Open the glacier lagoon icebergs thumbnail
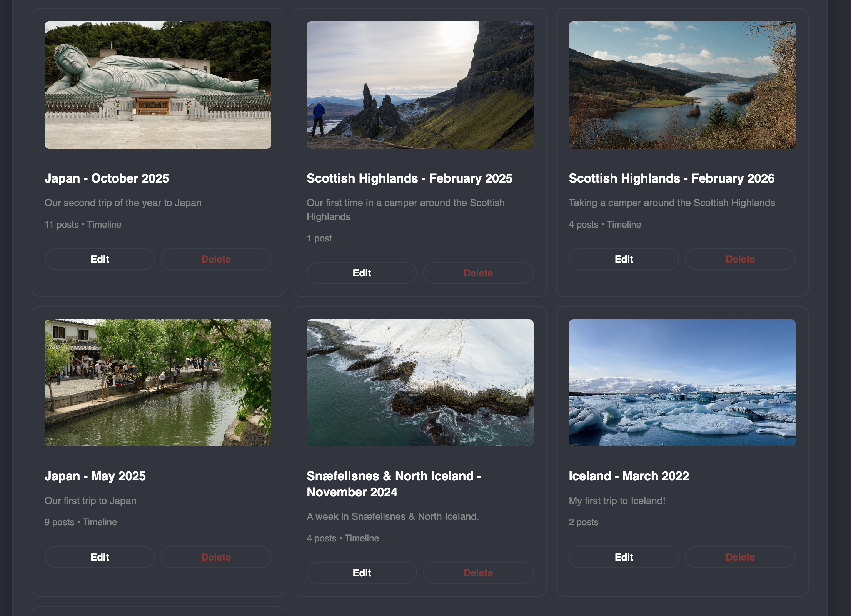The width and height of the screenshot is (851, 616). pyautogui.click(x=682, y=383)
